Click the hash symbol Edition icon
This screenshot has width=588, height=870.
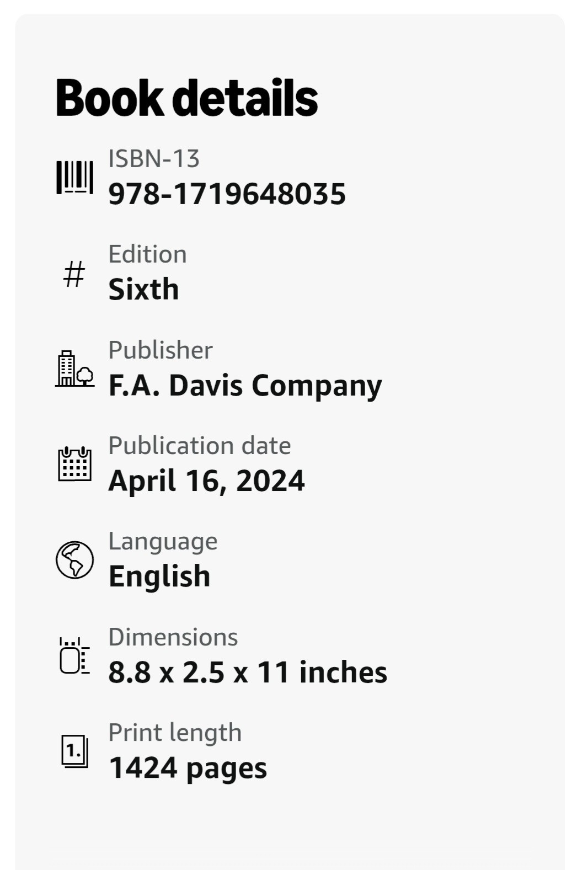[74, 274]
